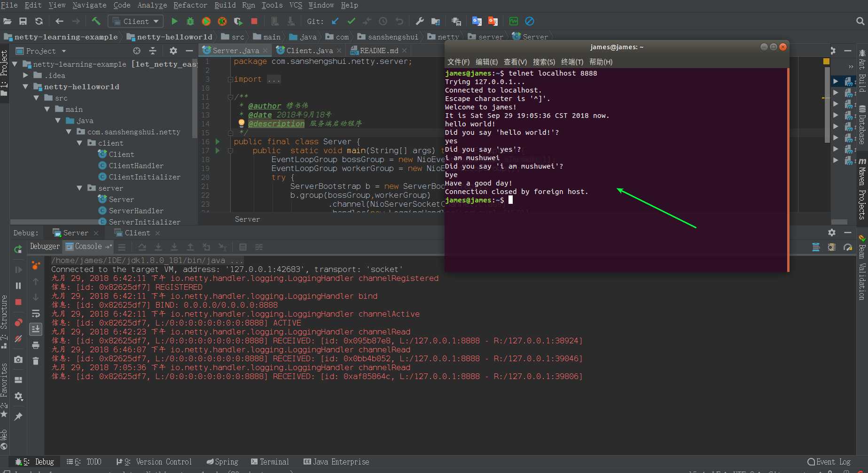Viewport: 868px width, 473px height.
Task: Run the Client configuration with green play button
Action: (x=174, y=21)
